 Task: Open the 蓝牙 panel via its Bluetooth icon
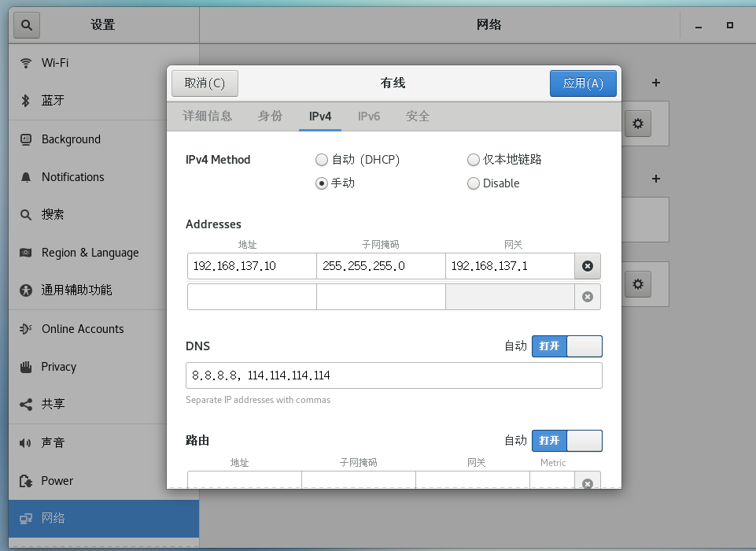click(25, 100)
